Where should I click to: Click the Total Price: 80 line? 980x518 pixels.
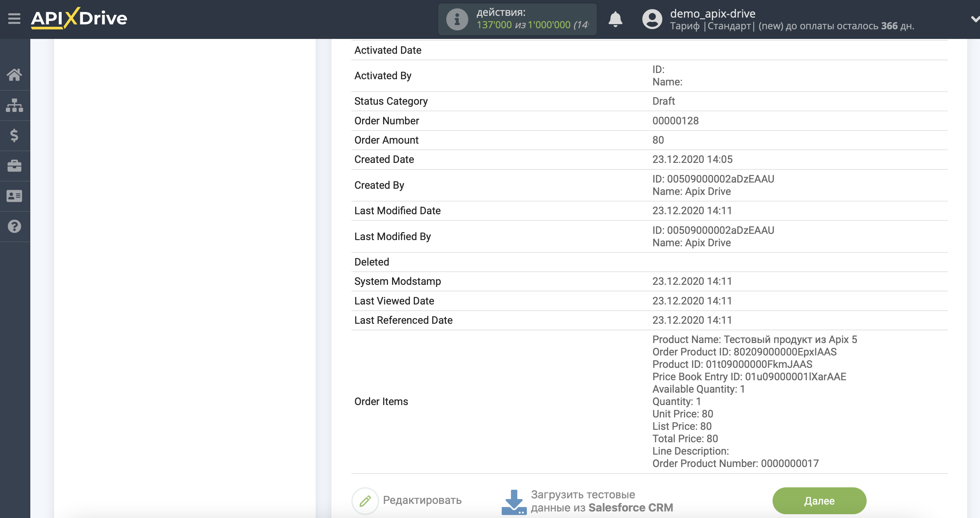click(685, 439)
